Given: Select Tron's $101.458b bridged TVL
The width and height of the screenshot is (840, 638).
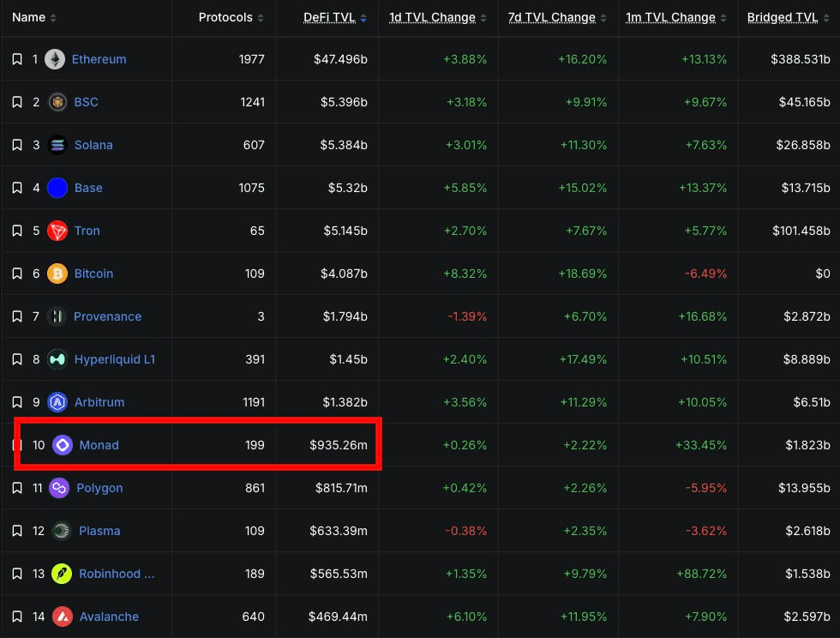Looking at the screenshot, I should (801, 231).
